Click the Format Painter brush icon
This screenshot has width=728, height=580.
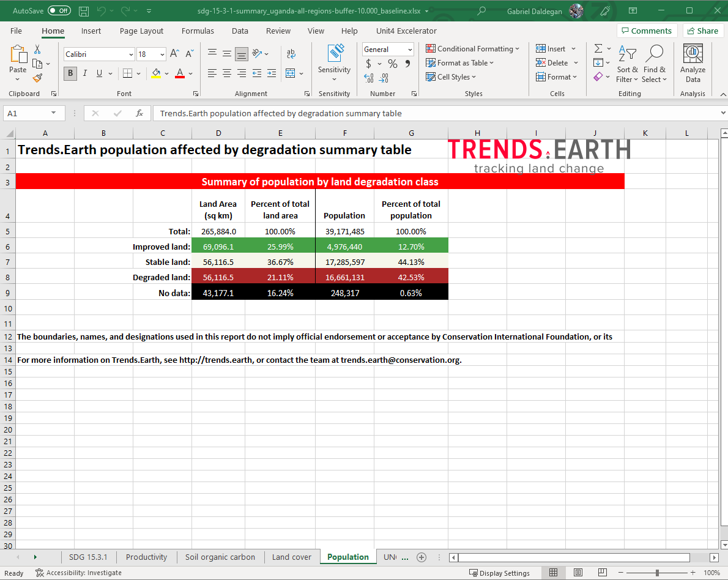coord(37,78)
